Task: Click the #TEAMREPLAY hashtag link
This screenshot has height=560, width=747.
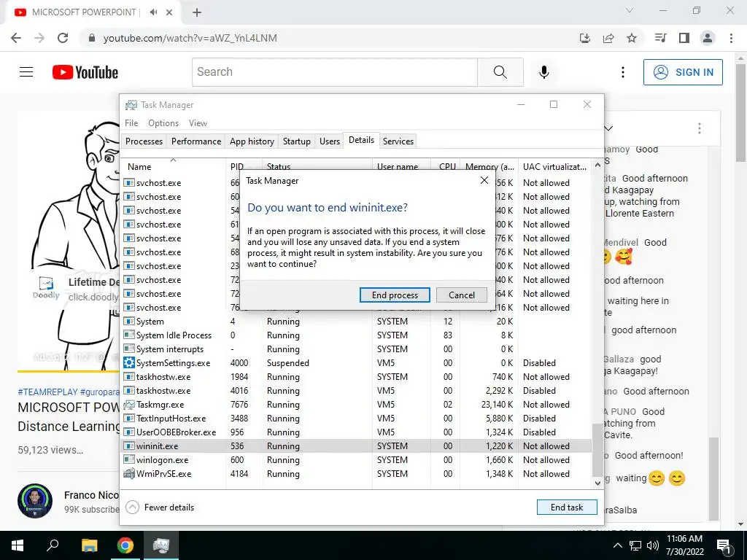Action: pos(47,392)
